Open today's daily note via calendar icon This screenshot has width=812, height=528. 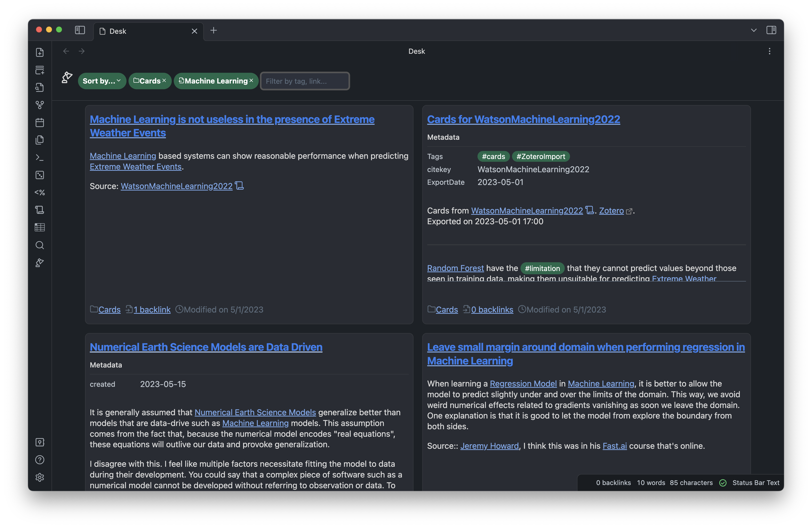40,122
